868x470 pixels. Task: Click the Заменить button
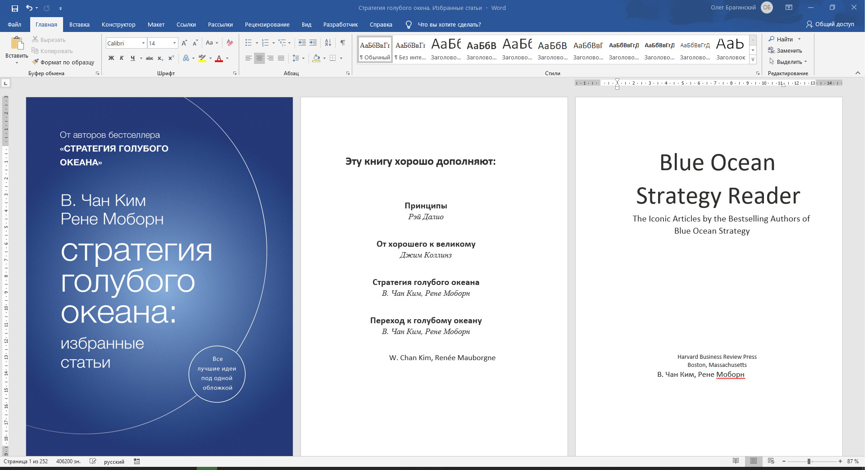click(785, 50)
